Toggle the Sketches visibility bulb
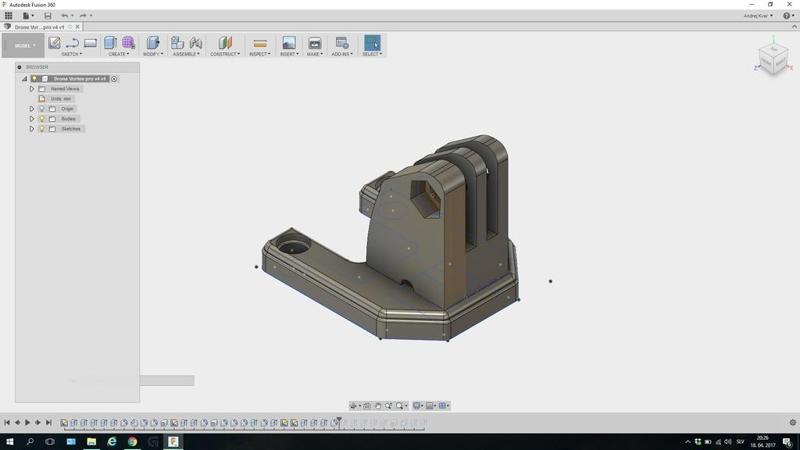The image size is (800, 450). click(42, 129)
